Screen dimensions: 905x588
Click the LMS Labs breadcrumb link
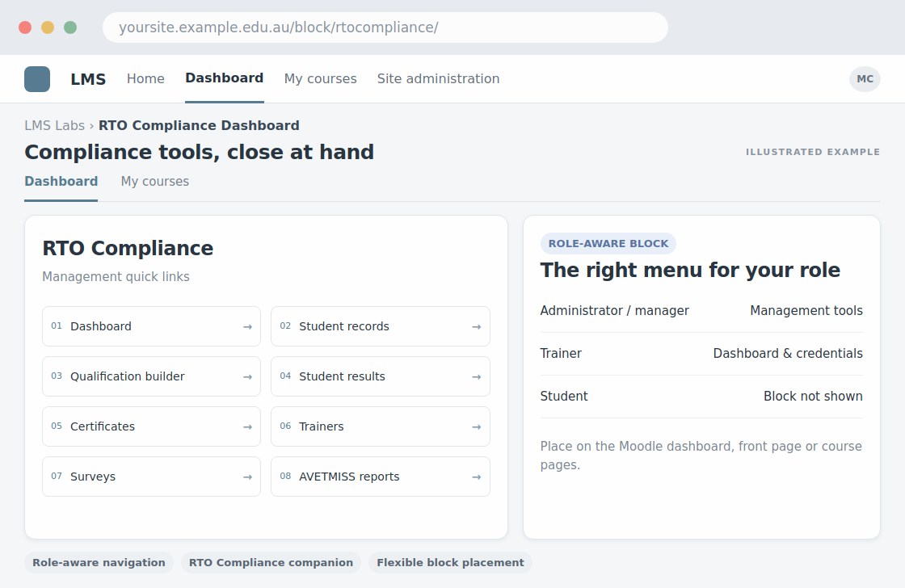tap(54, 125)
